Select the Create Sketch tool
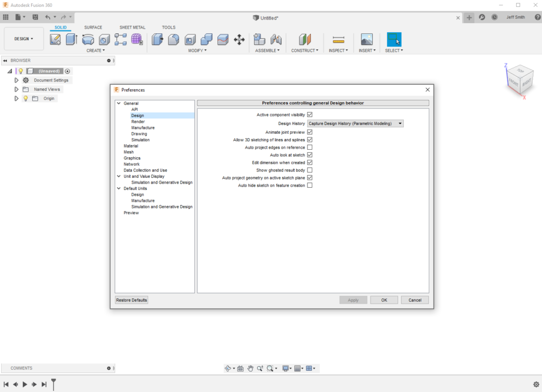This screenshot has width=542, height=392. pyautogui.click(x=55, y=39)
